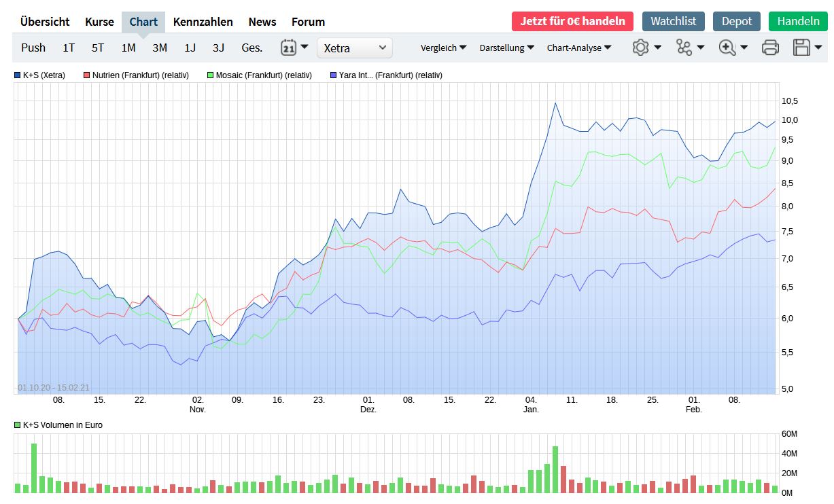This screenshot has width=834, height=504.
Task: Open the calendar date range icon
Action: point(288,48)
